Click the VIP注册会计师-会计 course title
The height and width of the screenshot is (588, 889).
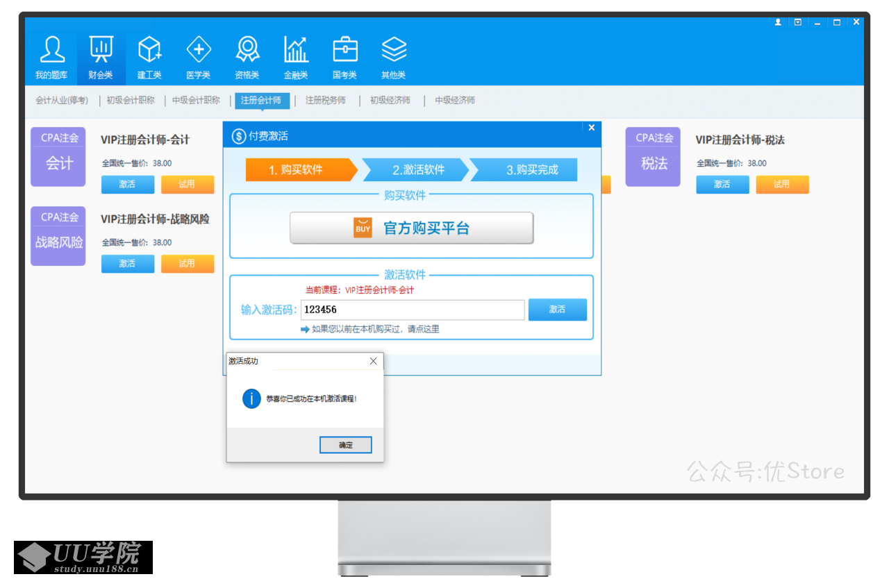145,140
